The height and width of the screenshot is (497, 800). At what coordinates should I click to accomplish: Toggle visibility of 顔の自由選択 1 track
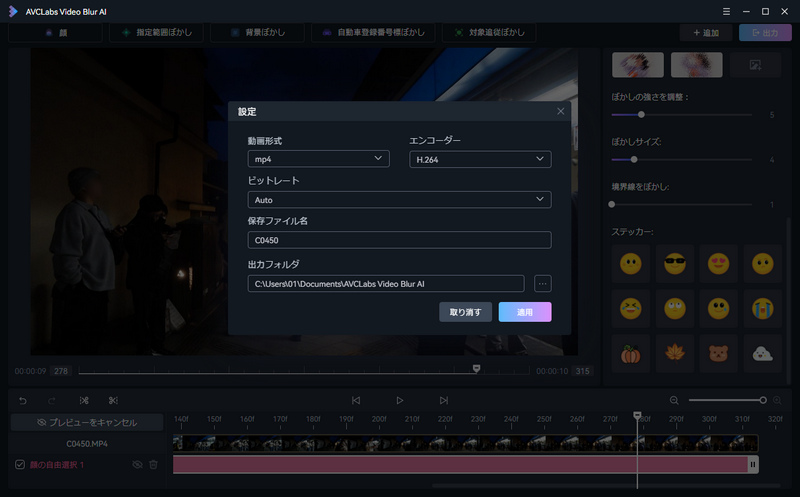(137, 465)
